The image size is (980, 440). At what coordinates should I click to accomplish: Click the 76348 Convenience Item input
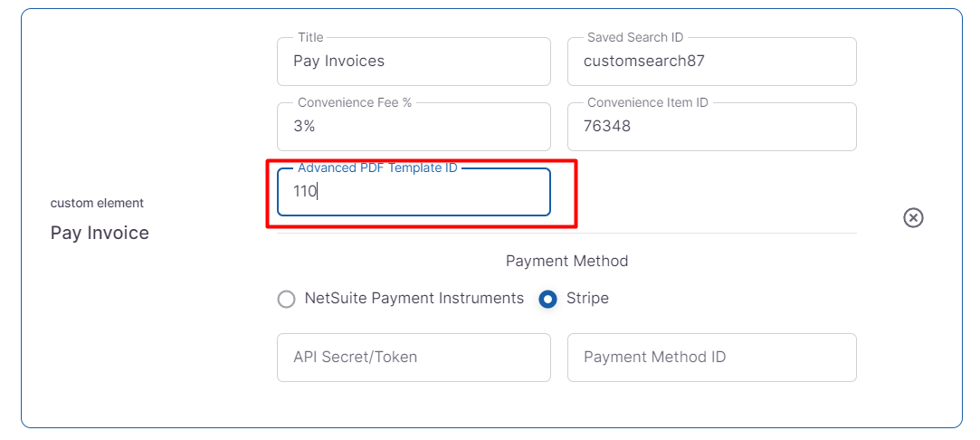pos(711,127)
